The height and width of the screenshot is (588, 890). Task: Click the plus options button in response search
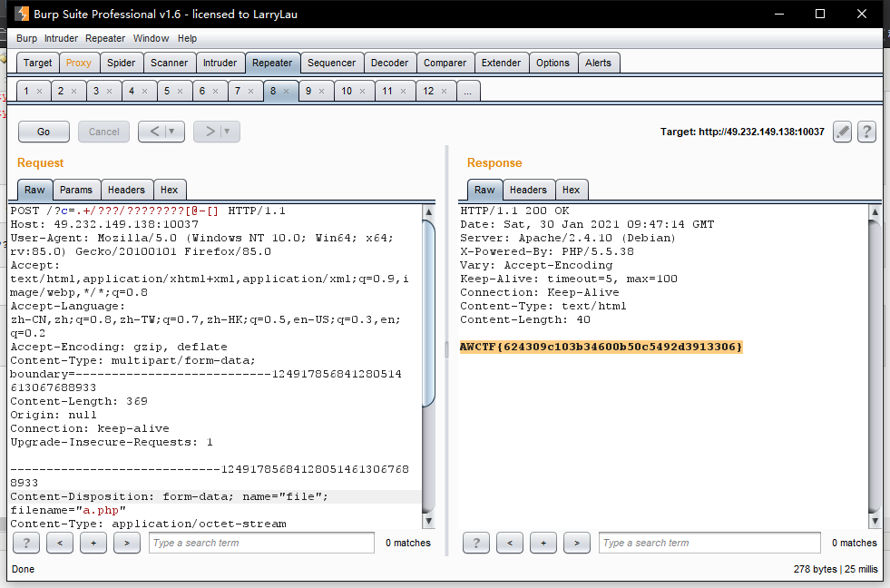point(543,543)
